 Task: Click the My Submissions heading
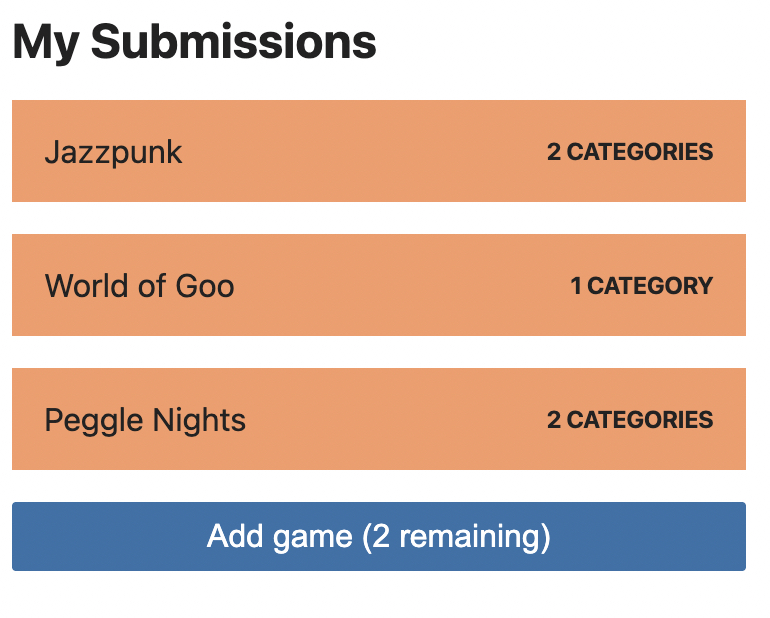194,43
